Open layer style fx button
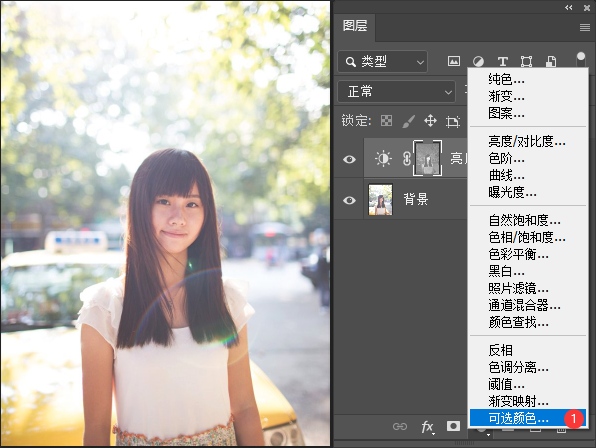 [427, 427]
